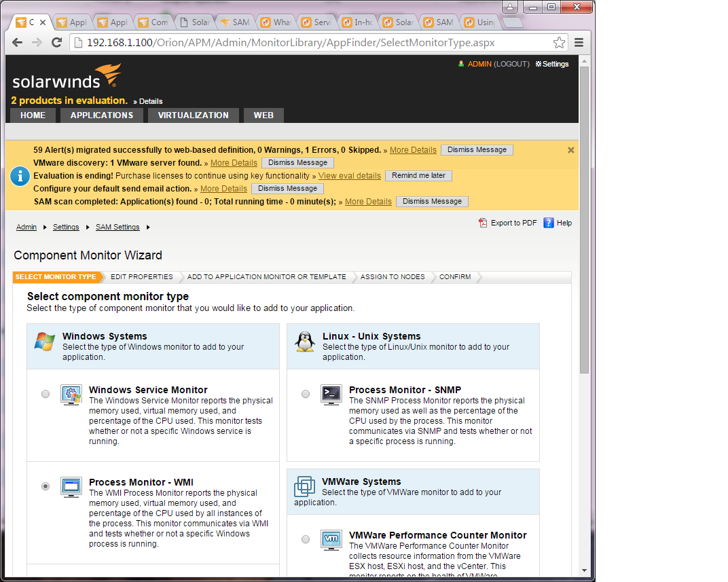Switch to the 'Wha' browser tab
Viewport: 728px width, 582px height.
[x=276, y=22]
